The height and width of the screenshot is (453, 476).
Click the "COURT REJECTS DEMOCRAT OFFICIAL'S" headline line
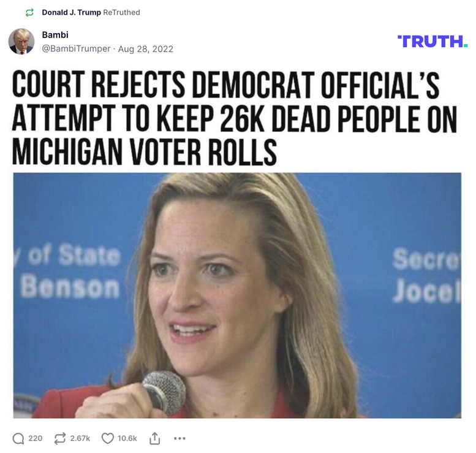click(225, 86)
